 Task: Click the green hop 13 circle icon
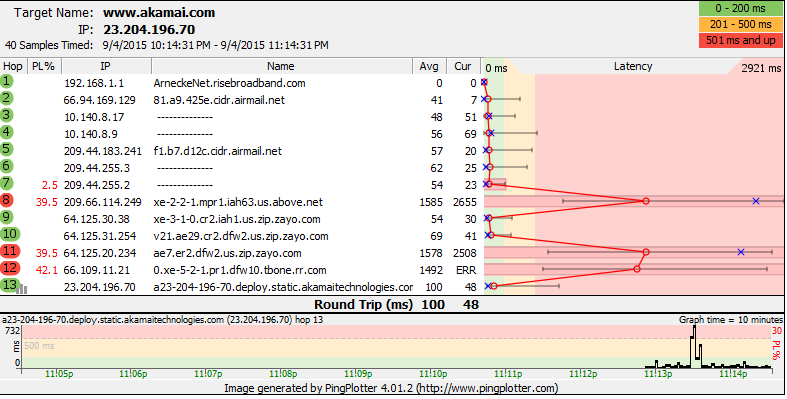point(10,286)
